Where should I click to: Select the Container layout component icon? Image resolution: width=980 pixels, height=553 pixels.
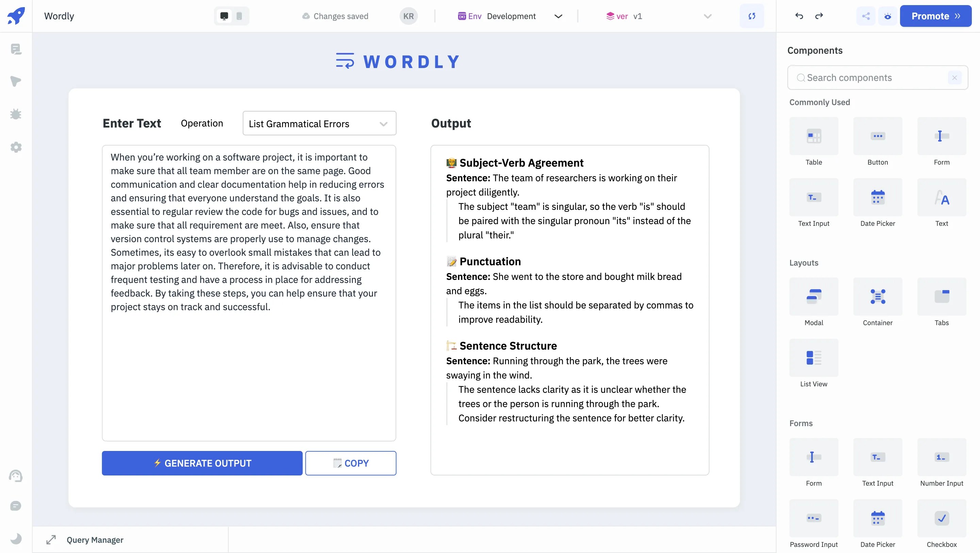878,297
